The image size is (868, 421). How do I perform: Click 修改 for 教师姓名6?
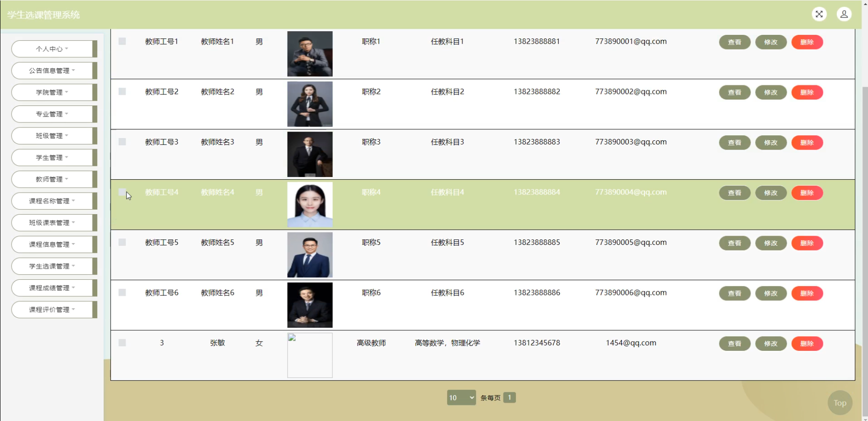tap(771, 293)
